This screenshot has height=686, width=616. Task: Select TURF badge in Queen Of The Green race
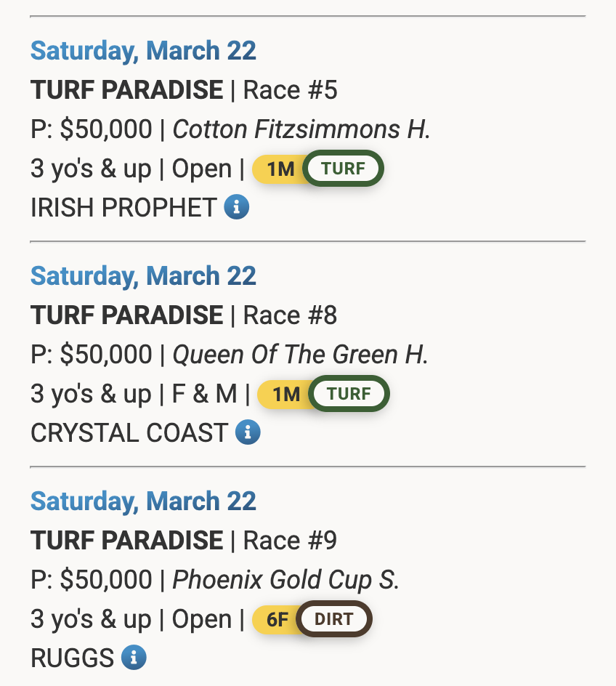pyautogui.click(x=349, y=394)
